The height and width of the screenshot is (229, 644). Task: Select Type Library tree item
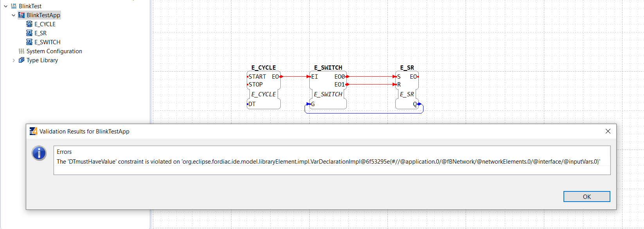tap(42, 60)
